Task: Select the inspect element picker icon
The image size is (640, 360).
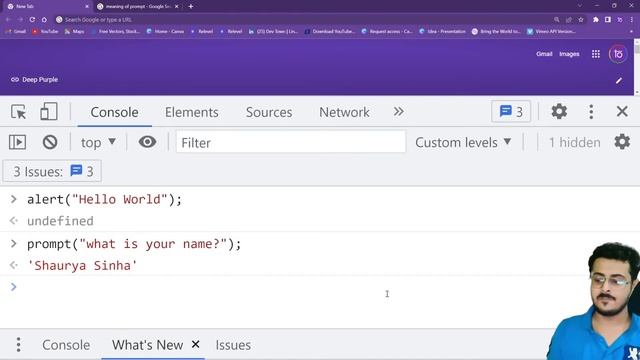Action: coord(18,112)
